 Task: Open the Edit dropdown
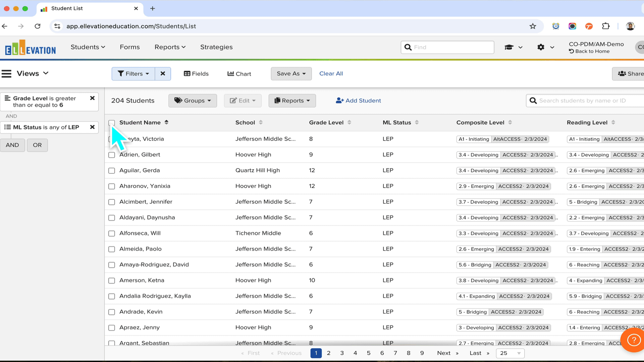[243, 101]
